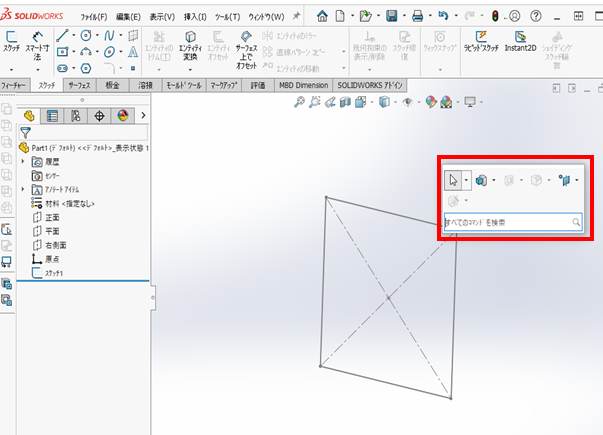Click サーフェス上でオフセット tool

tap(246, 50)
